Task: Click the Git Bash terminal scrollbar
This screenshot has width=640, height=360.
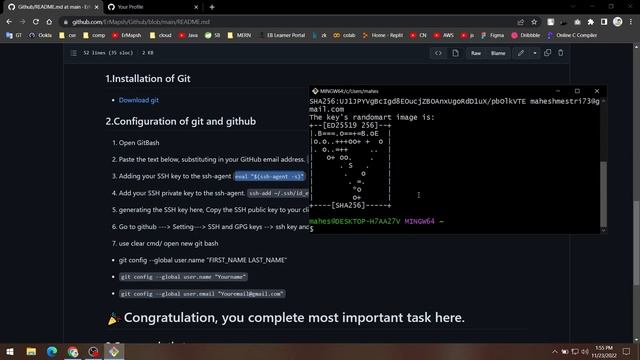Action: [x=604, y=194]
